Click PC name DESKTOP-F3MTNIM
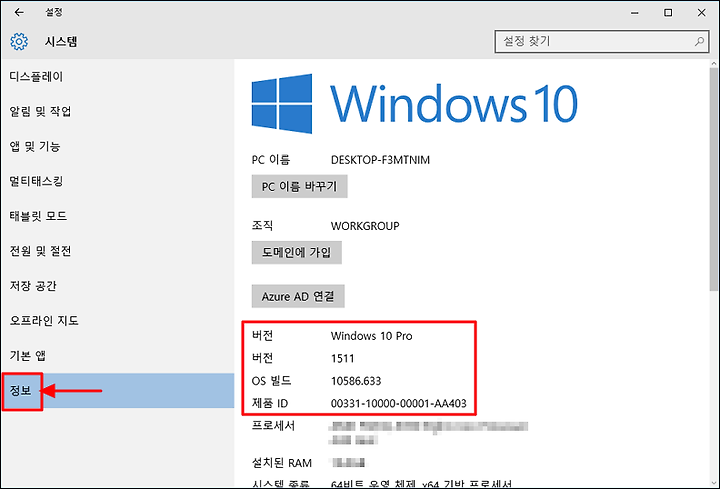 pos(380,160)
